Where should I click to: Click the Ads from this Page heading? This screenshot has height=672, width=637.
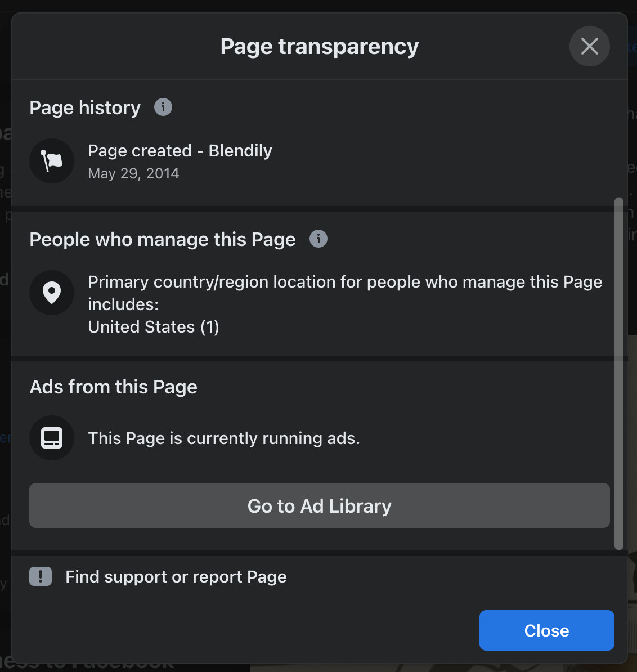click(x=113, y=387)
